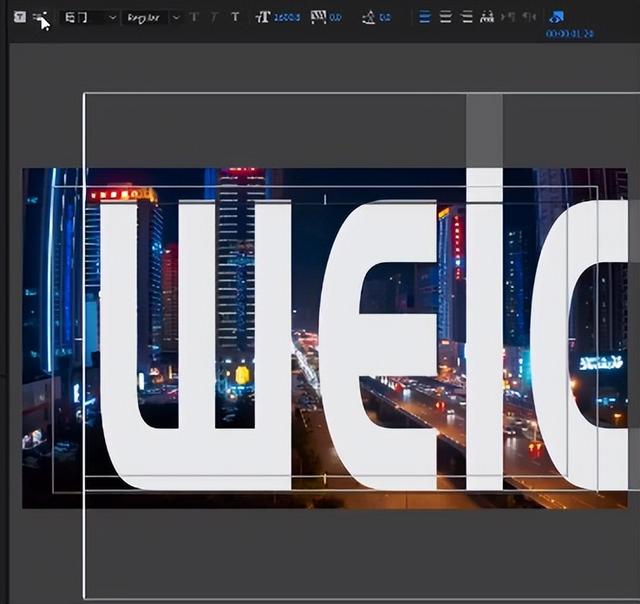Open the font family dropdown

(x=91, y=18)
